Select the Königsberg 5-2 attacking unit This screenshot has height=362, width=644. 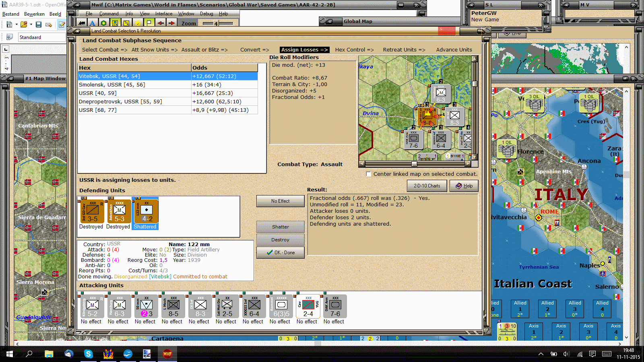(92, 306)
